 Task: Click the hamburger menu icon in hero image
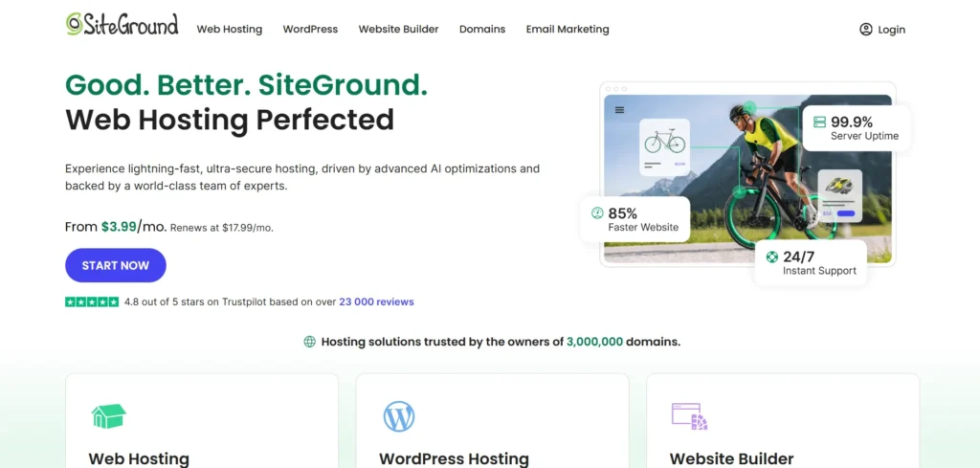tap(619, 110)
